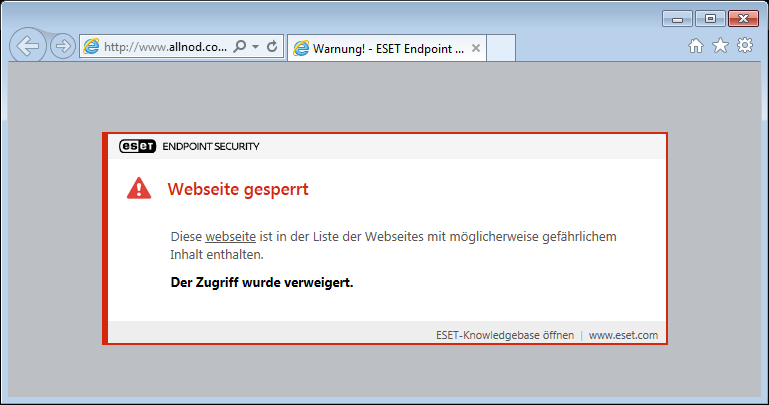This screenshot has height=405, width=769.
Task: Maximize the browser window
Action: pos(710,19)
